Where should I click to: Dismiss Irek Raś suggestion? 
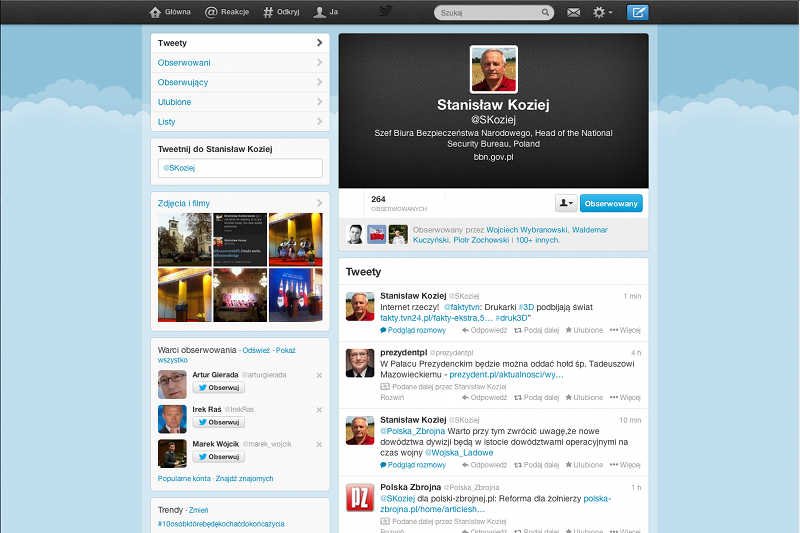[x=319, y=410]
